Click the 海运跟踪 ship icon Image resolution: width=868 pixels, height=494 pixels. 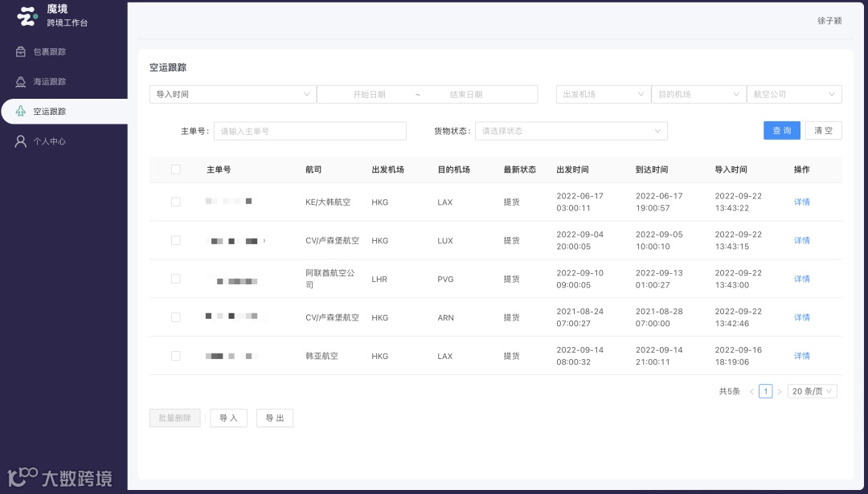[x=20, y=81]
